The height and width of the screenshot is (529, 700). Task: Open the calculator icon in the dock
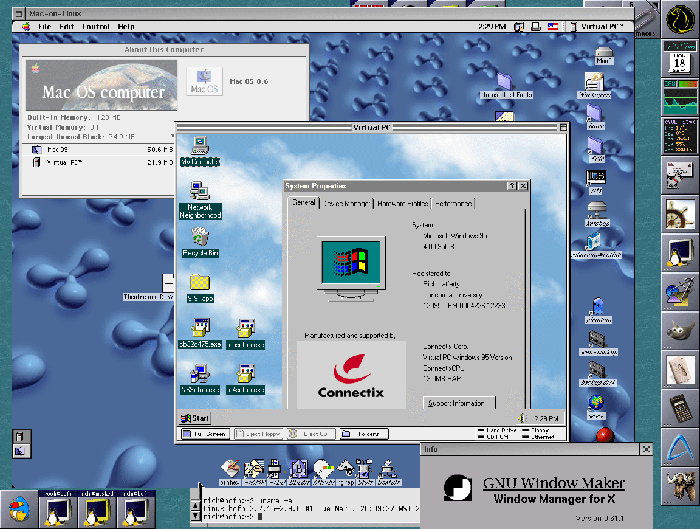(680, 407)
